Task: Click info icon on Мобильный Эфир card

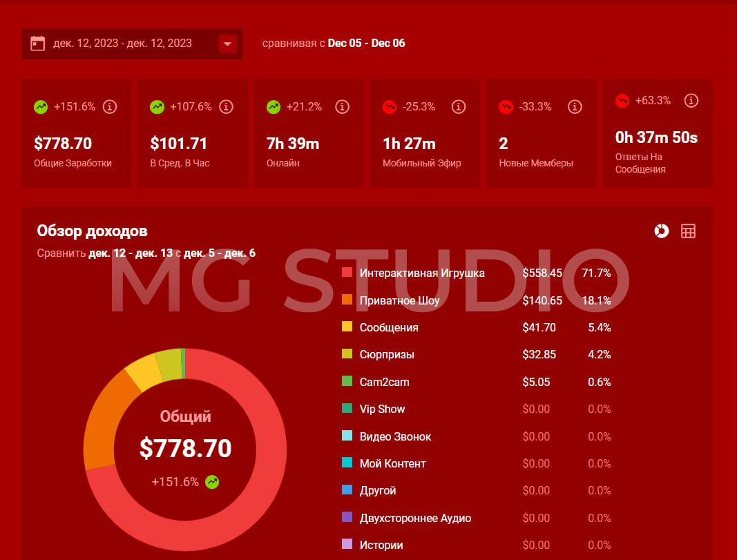Action: click(458, 107)
